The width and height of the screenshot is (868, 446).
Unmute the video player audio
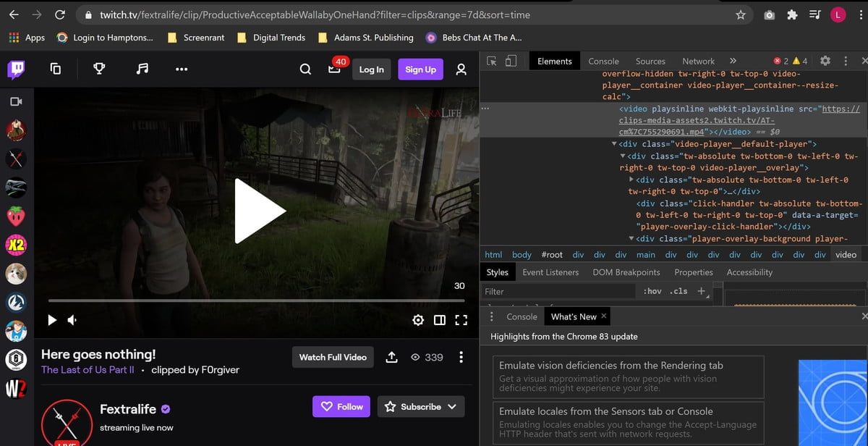tap(71, 319)
